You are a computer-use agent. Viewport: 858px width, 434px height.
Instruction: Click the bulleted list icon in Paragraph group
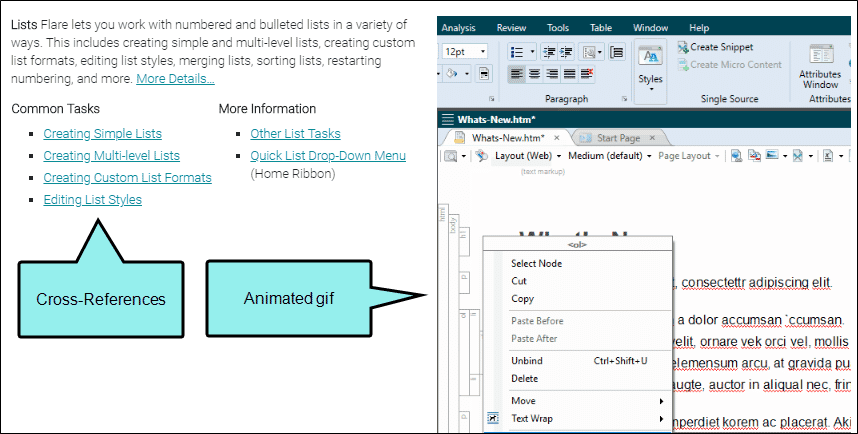[517, 52]
